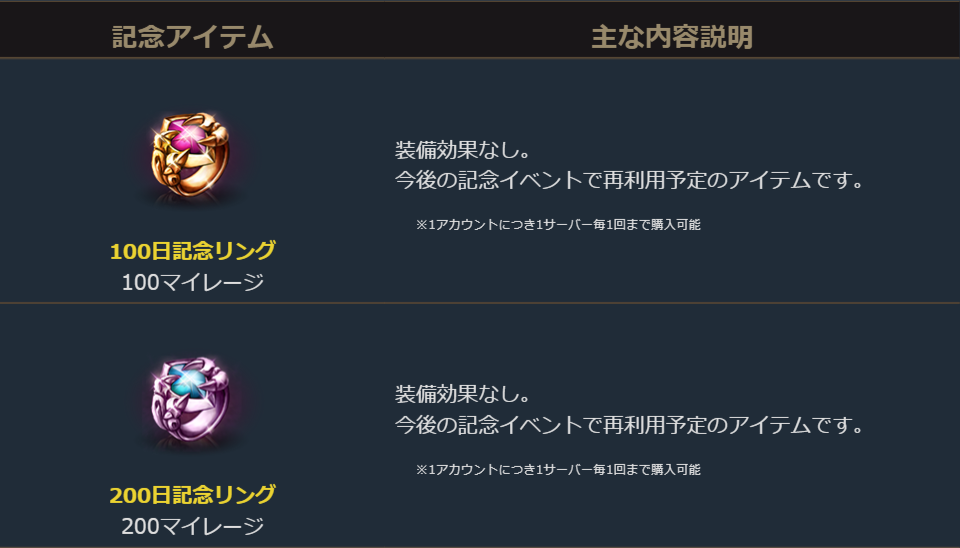Click the ※ symbol in the 100-day row note

421,225
